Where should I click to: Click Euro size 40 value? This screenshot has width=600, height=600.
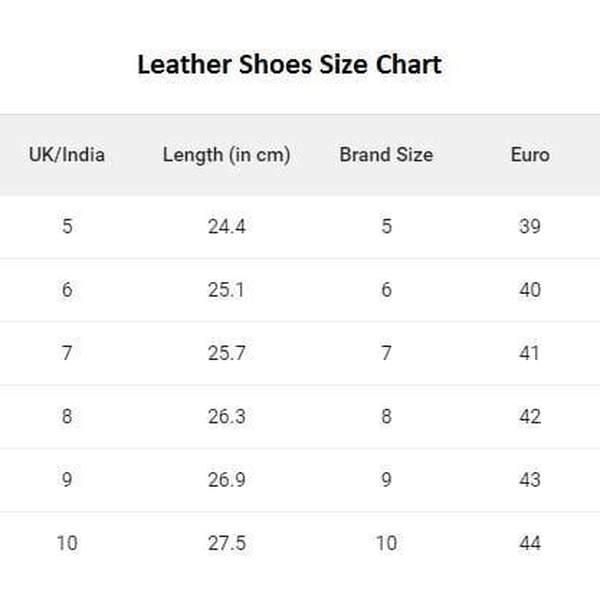(529, 290)
